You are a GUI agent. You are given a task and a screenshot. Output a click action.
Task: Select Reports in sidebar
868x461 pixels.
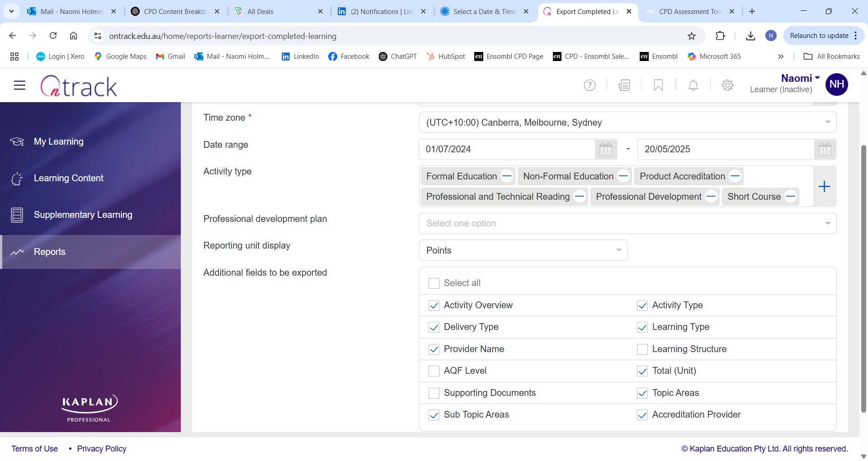90,252
